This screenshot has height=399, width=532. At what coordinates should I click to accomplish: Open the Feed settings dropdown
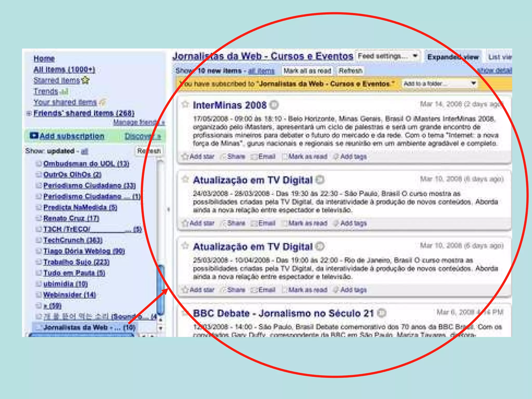[388, 56]
